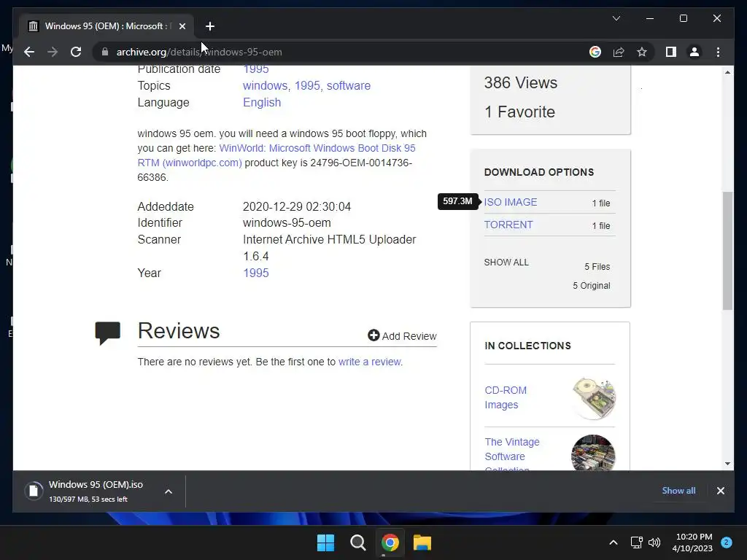Click the scrollbar down arrow
Screen dimensions: 747x560
727,463
